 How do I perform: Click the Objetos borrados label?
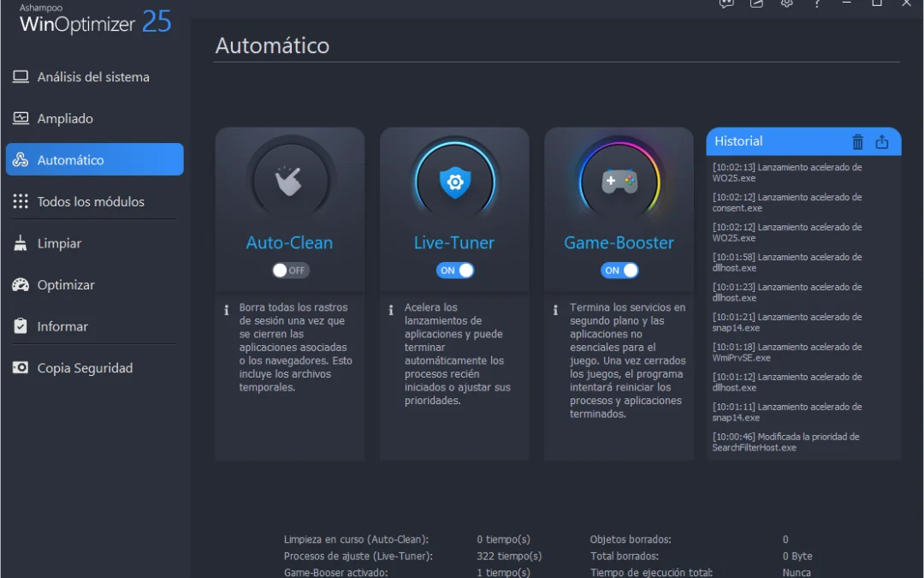pyautogui.click(x=631, y=539)
